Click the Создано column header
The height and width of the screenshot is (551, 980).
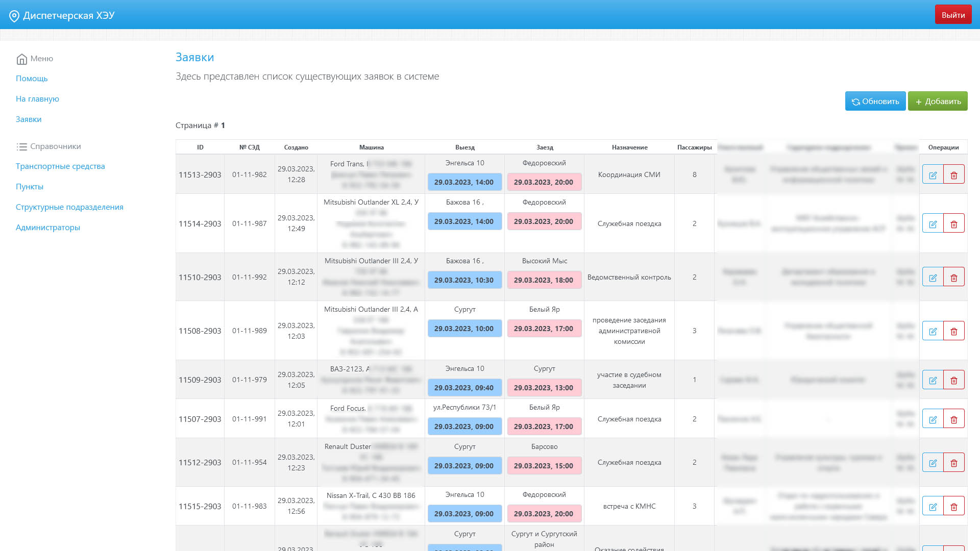coord(296,147)
